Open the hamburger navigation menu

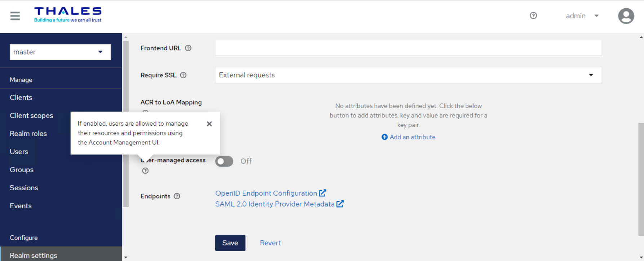pyautogui.click(x=15, y=16)
